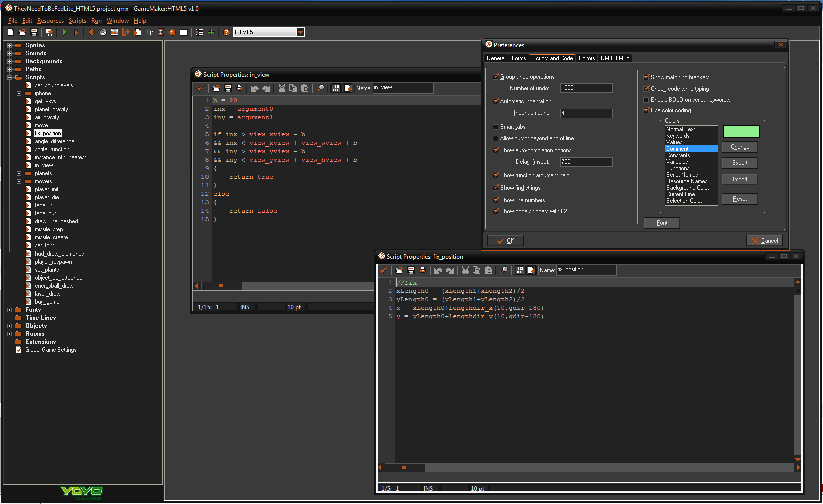Create a room with the white rectangle icon
The height and width of the screenshot is (504, 823).
[x=184, y=32]
